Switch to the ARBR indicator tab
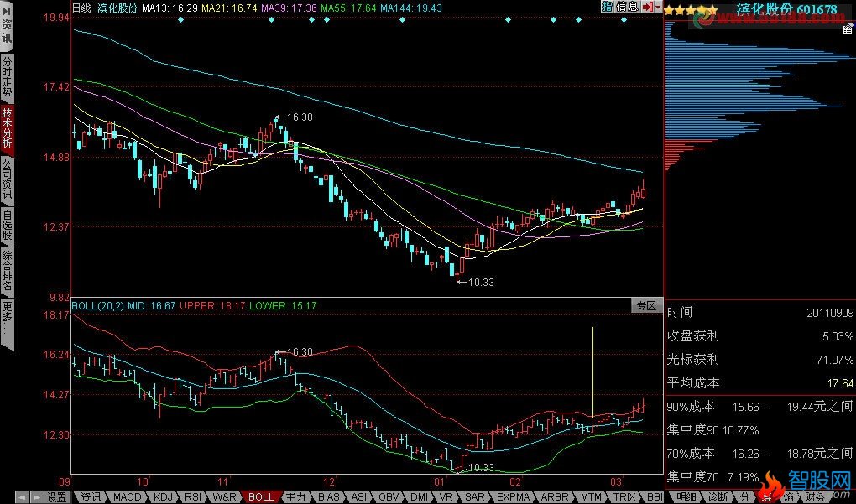 (x=555, y=497)
